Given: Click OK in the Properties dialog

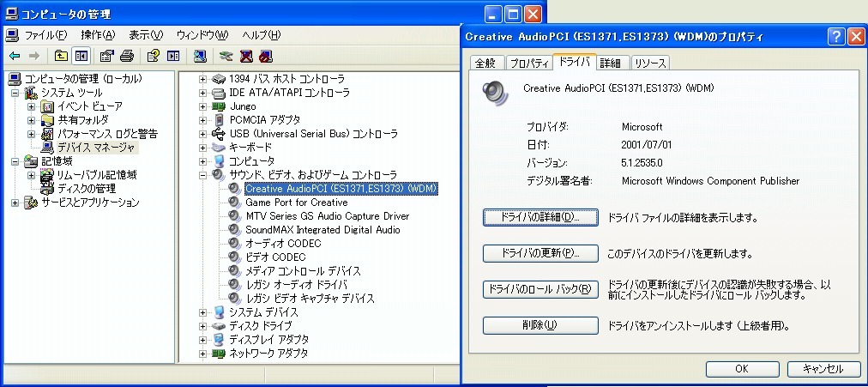Looking at the screenshot, I should [x=742, y=369].
